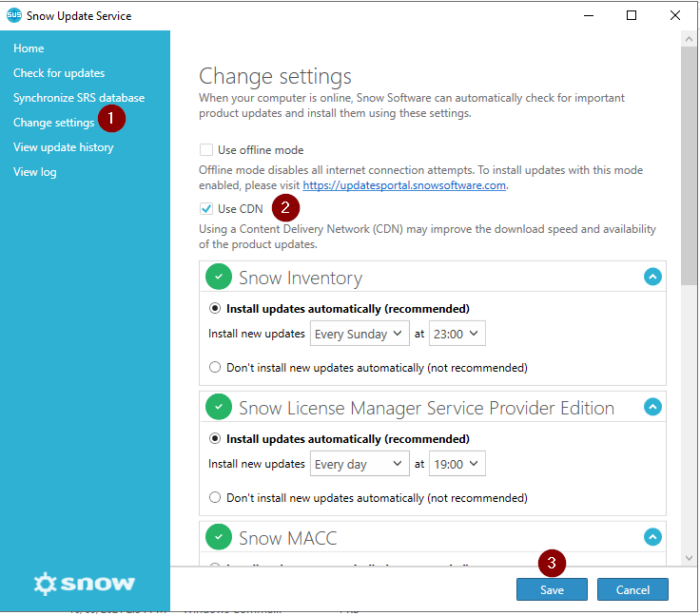Click the Save button

point(552,589)
